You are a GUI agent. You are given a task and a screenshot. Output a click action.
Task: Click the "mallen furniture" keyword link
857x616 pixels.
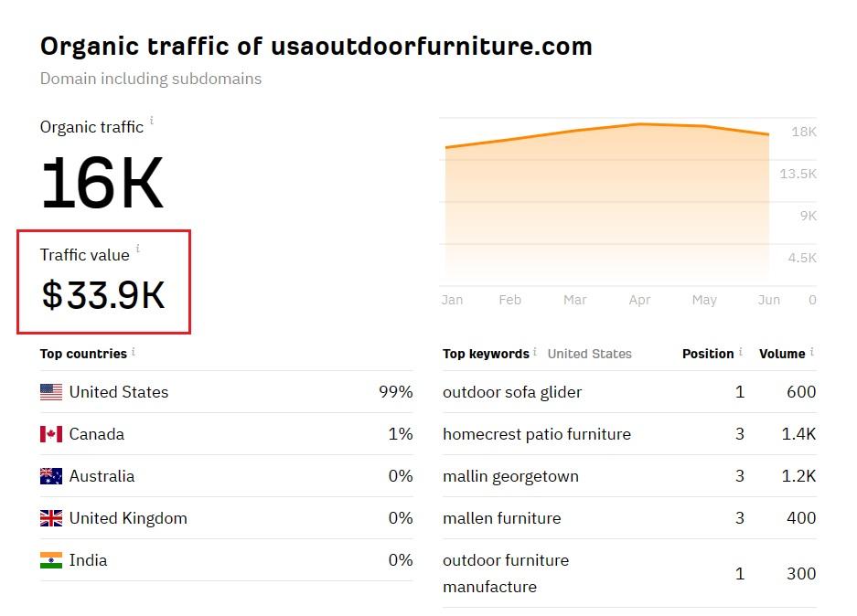pyautogui.click(x=501, y=518)
